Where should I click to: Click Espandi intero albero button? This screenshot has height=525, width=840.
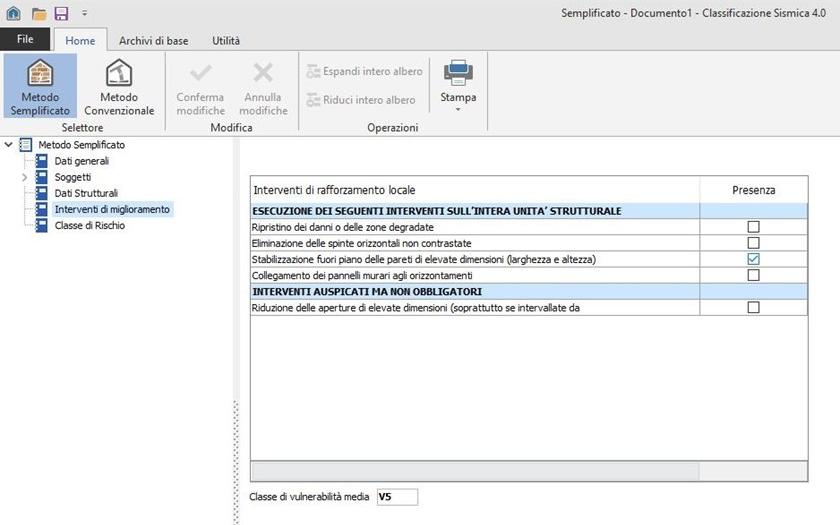[x=365, y=72]
